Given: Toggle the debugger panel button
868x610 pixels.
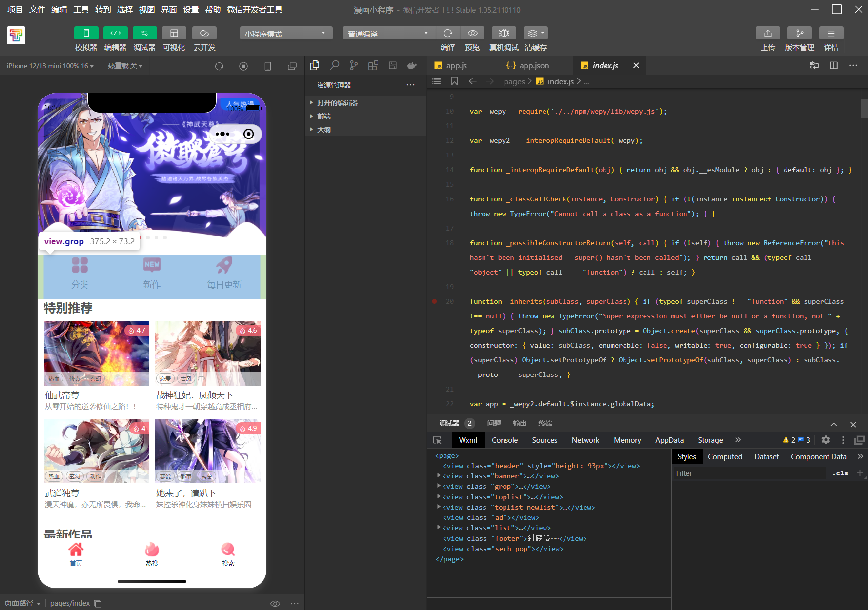Looking at the screenshot, I should (144, 33).
